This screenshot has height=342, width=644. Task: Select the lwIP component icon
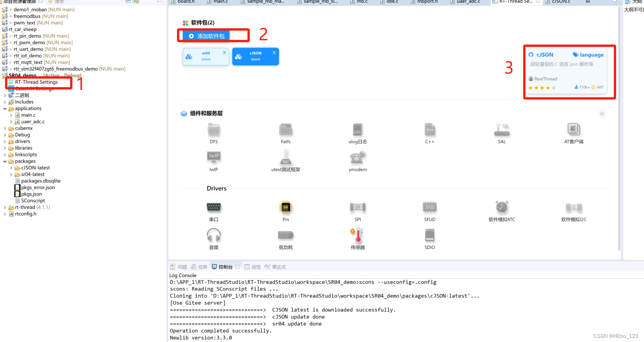coord(214,157)
